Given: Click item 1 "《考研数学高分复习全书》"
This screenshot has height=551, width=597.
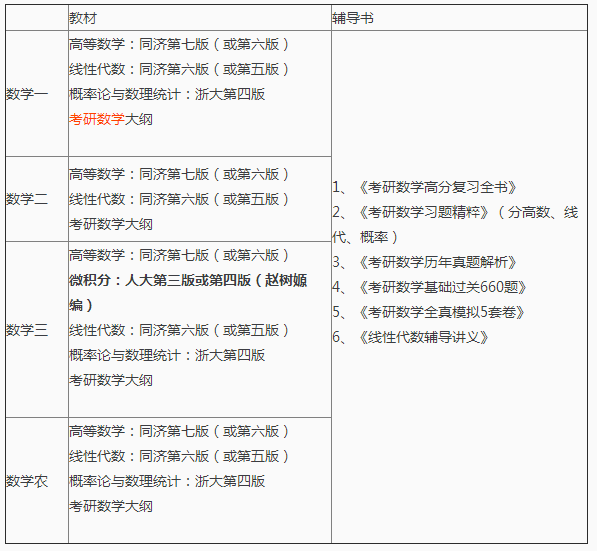Looking at the screenshot, I should coord(437,187).
